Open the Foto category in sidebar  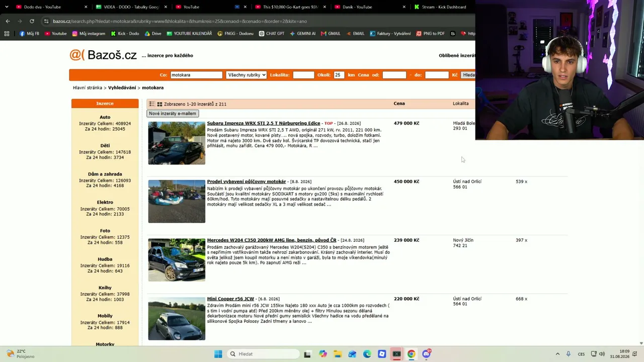[105, 231]
